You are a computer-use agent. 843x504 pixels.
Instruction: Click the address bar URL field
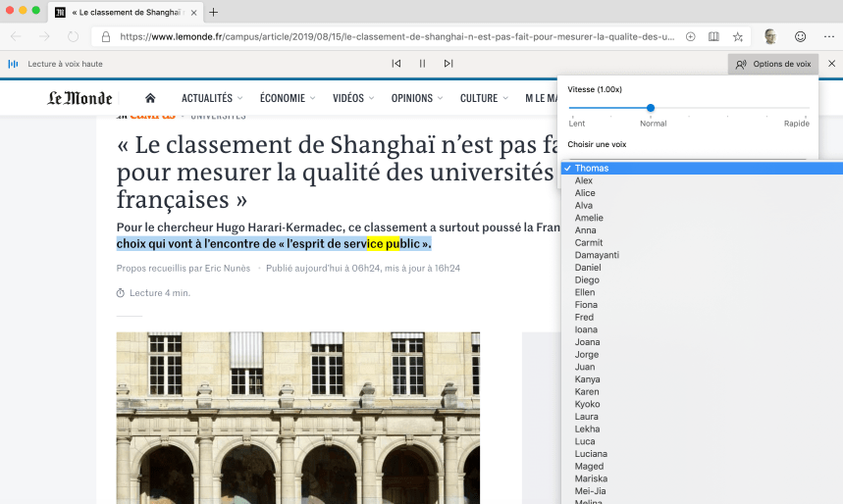pyautogui.click(x=396, y=36)
